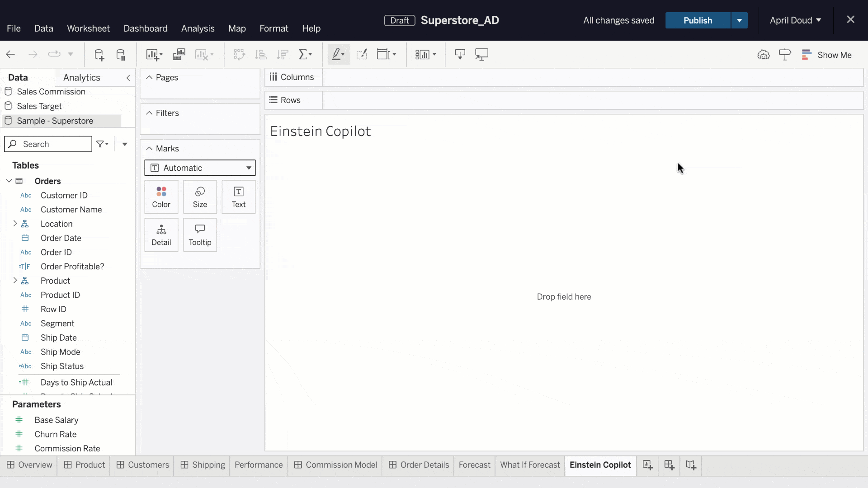868x488 pixels.
Task: Select the Color mark card
Action: [161, 197]
